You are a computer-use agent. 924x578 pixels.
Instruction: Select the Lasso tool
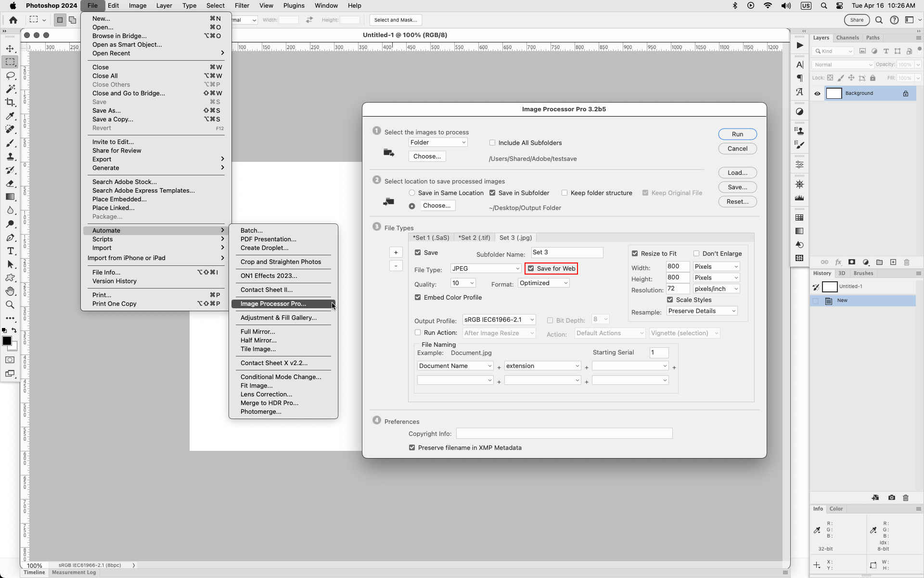click(x=10, y=75)
